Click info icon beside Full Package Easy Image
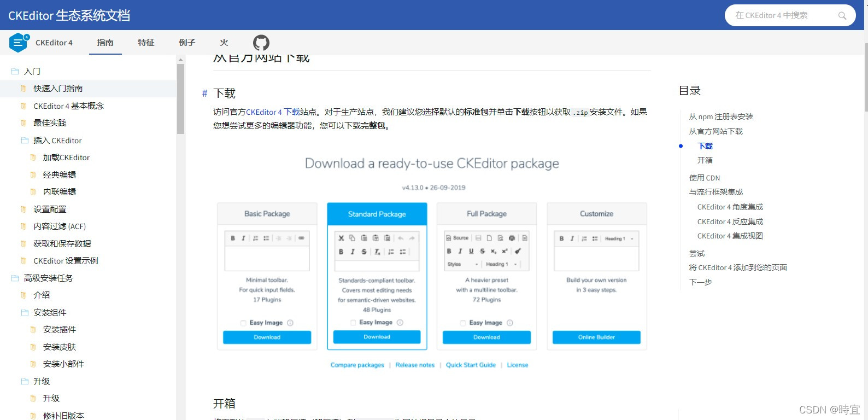The width and height of the screenshot is (868, 420). (510, 323)
